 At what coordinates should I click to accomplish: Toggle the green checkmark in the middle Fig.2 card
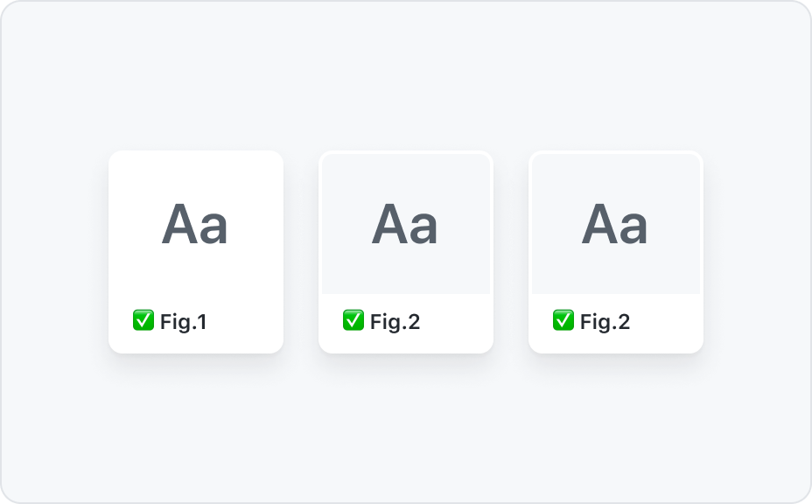point(353,320)
